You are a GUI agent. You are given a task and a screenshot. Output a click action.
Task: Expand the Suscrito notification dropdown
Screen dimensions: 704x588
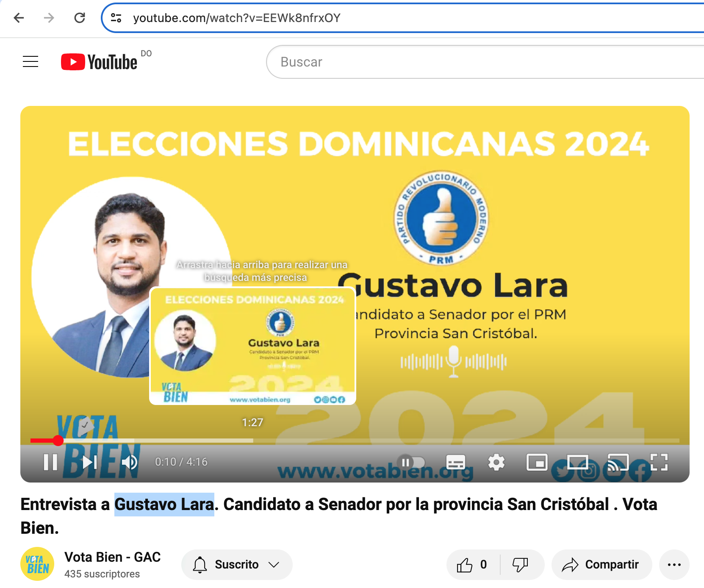pos(237,565)
